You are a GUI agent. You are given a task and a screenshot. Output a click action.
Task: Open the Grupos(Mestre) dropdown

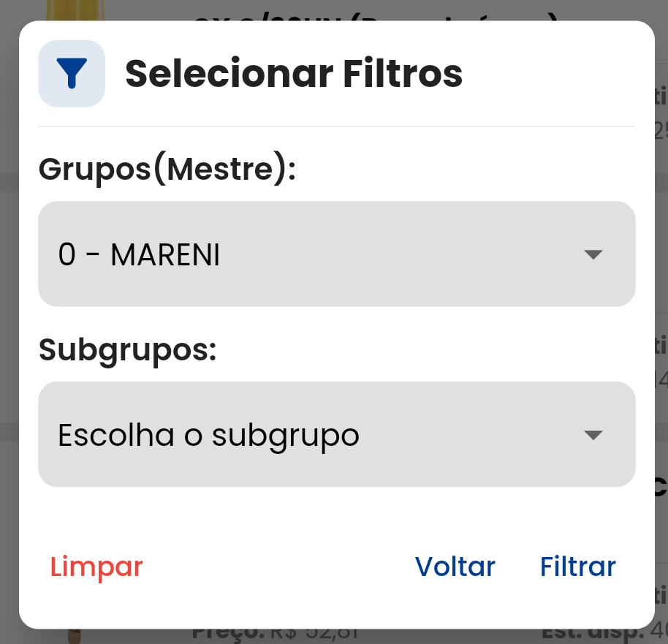(336, 254)
